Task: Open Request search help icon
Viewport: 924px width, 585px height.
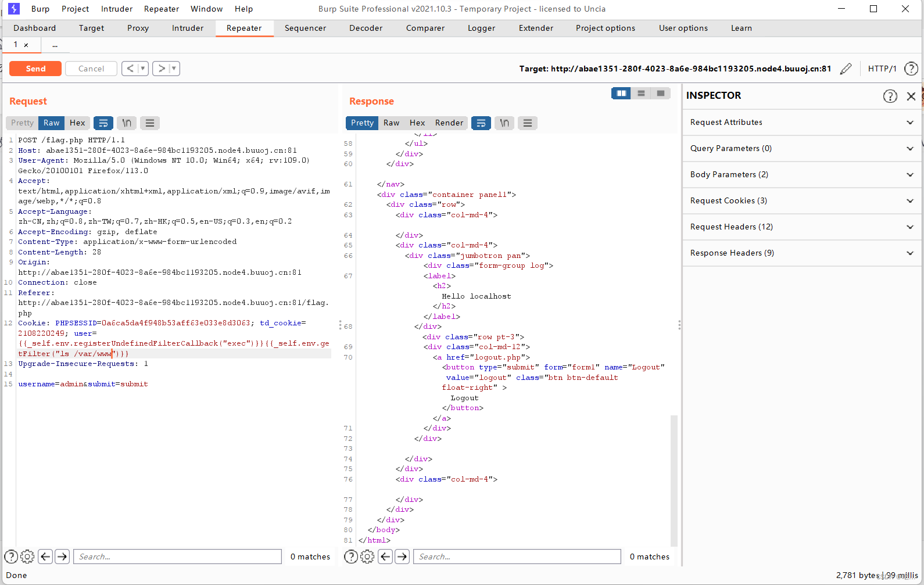Action: [x=11, y=557]
